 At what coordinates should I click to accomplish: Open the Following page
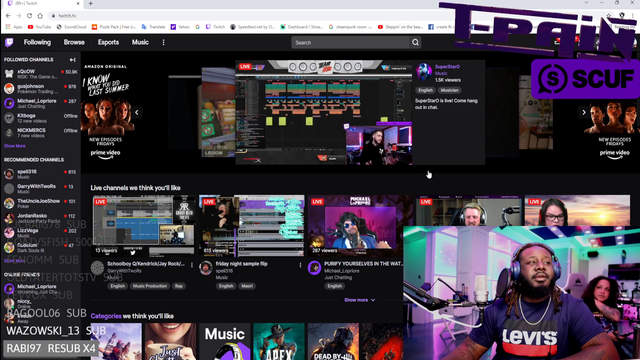click(x=37, y=42)
